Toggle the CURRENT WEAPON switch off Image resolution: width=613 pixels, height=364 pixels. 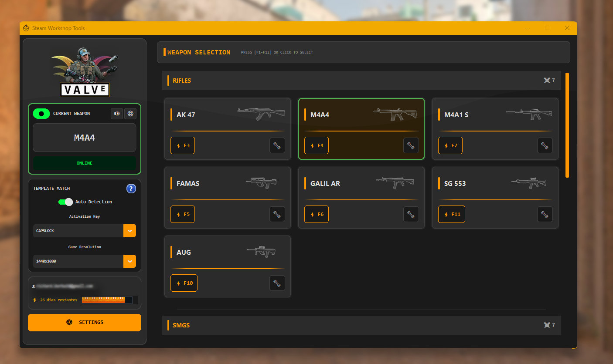point(41,114)
